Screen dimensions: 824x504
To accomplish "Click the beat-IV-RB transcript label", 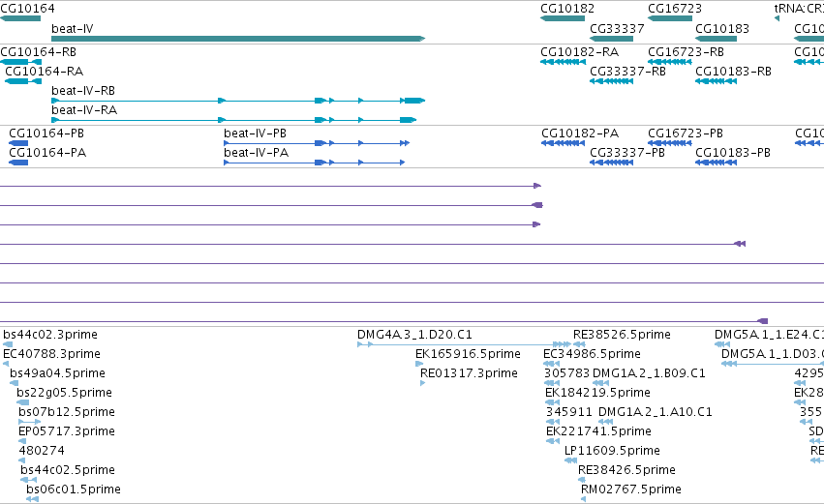I will click(x=83, y=91).
